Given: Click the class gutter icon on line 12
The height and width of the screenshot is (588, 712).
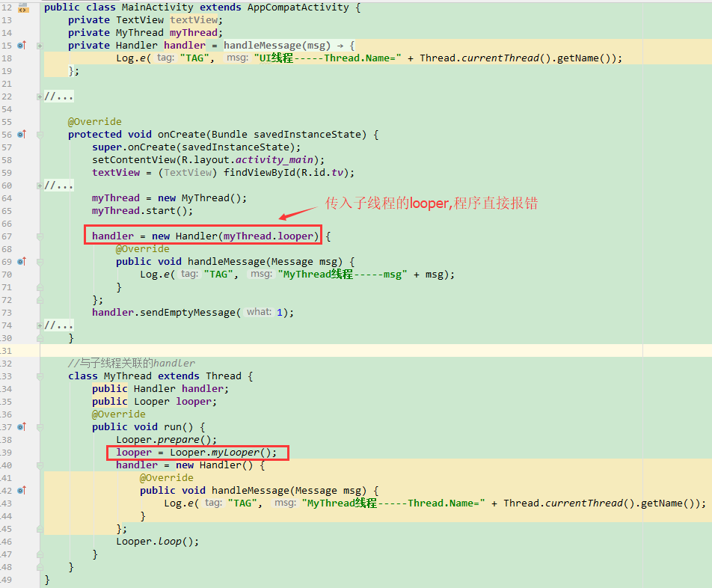Looking at the screenshot, I should point(23,7).
